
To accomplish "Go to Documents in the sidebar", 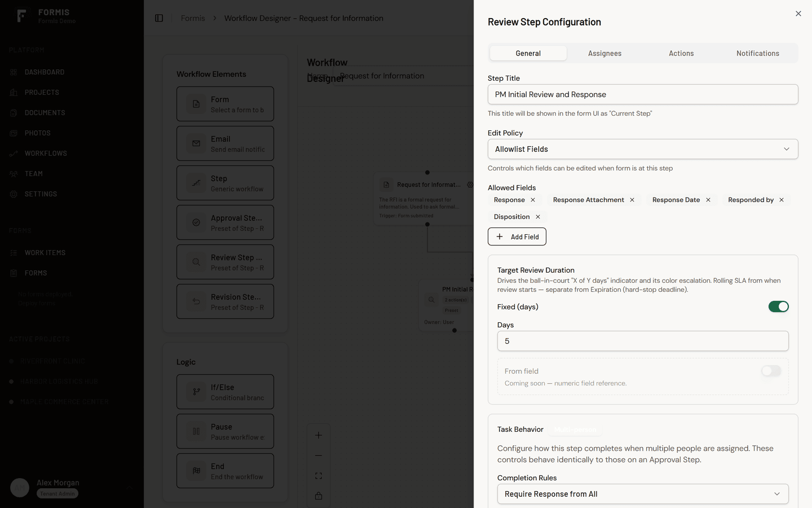I will [45, 113].
